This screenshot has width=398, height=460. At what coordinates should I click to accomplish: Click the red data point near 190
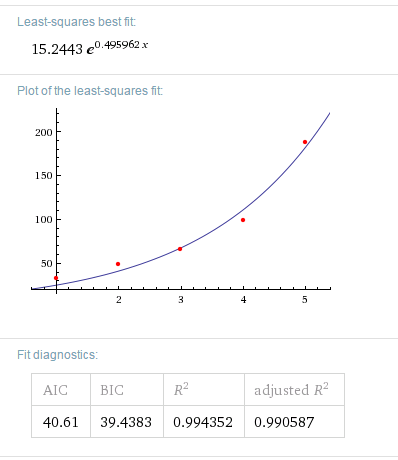click(305, 142)
